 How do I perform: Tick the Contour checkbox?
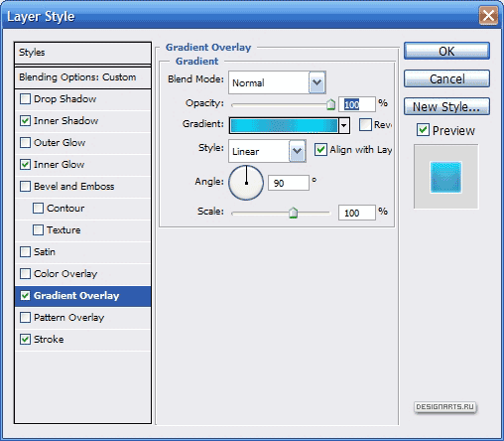[38, 209]
